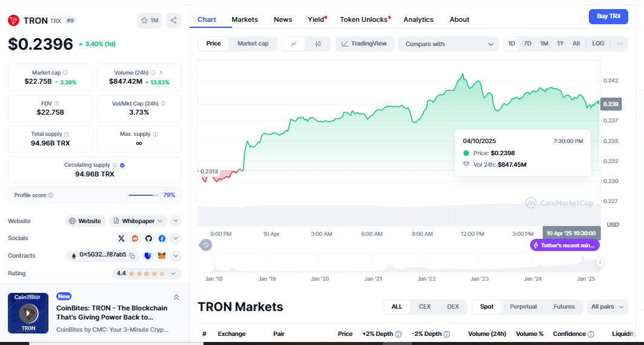The height and width of the screenshot is (345, 644).
Task: Open Volume (24h) arrow chevron
Action: (161, 73)
